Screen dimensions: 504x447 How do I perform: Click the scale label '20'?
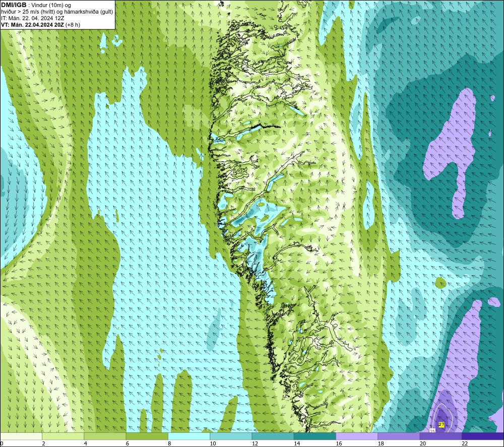423,443
